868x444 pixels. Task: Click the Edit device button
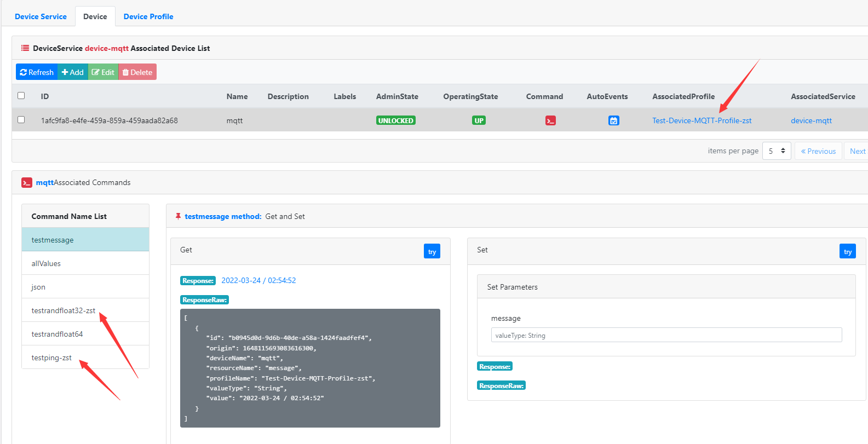[x=103, y=72]
